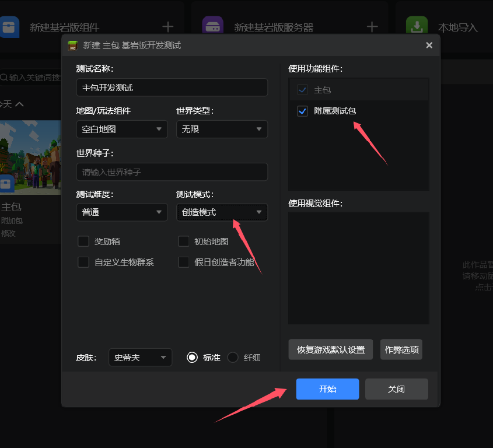Enable 假日创造者功能 checkbox
This screenshot has width=493, height=448.
click(184, 262)
